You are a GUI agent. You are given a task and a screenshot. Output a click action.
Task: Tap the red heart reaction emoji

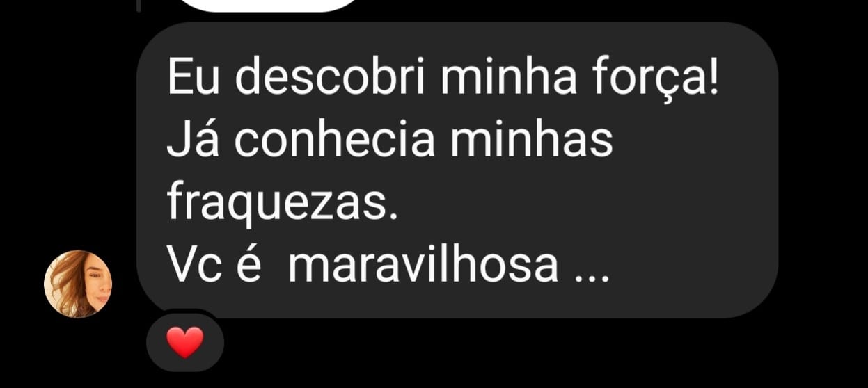tap(186, 342)
